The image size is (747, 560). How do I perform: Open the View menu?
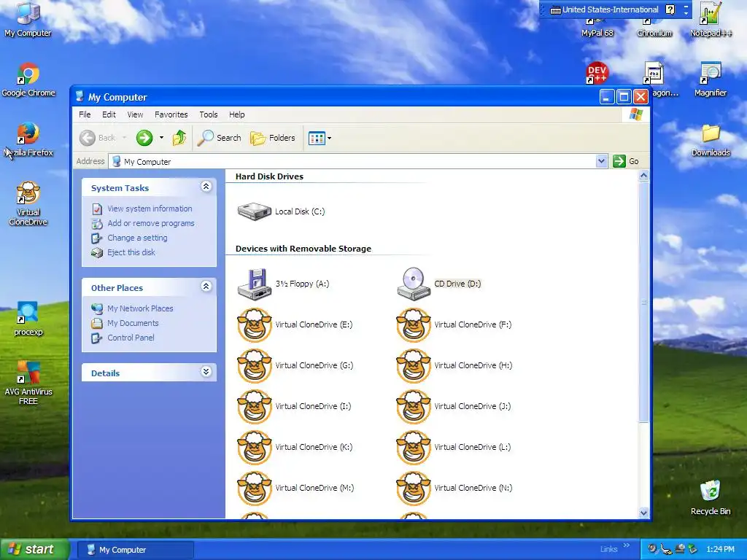(135, 114)
